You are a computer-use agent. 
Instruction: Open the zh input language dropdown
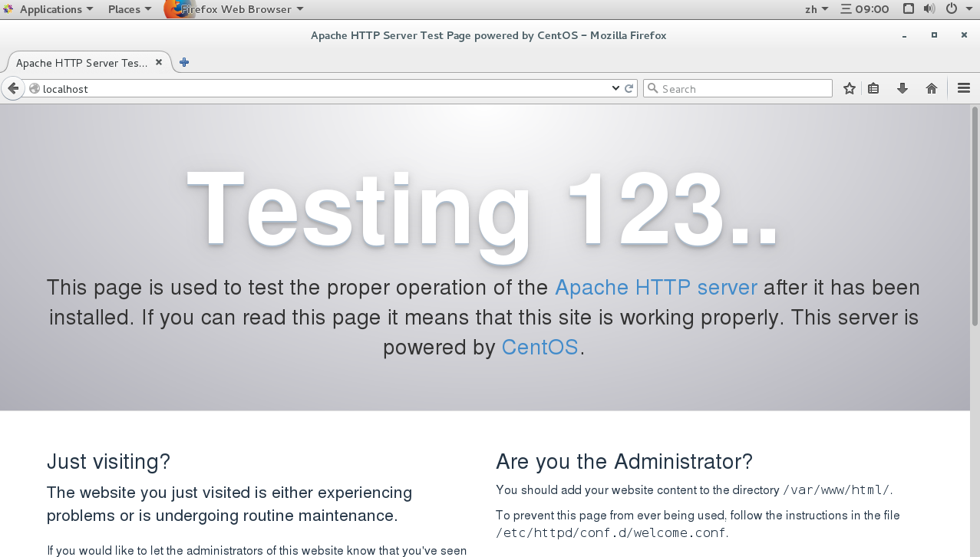click(817, 9)
